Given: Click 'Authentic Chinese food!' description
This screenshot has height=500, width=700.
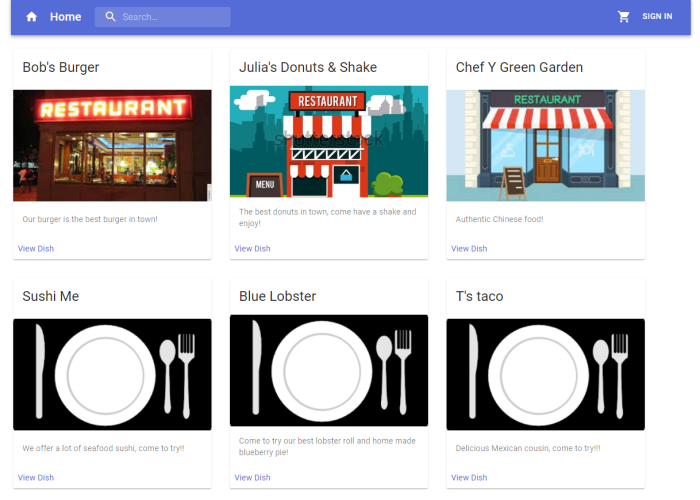Looking at the screenshot, I should (499, 219).
